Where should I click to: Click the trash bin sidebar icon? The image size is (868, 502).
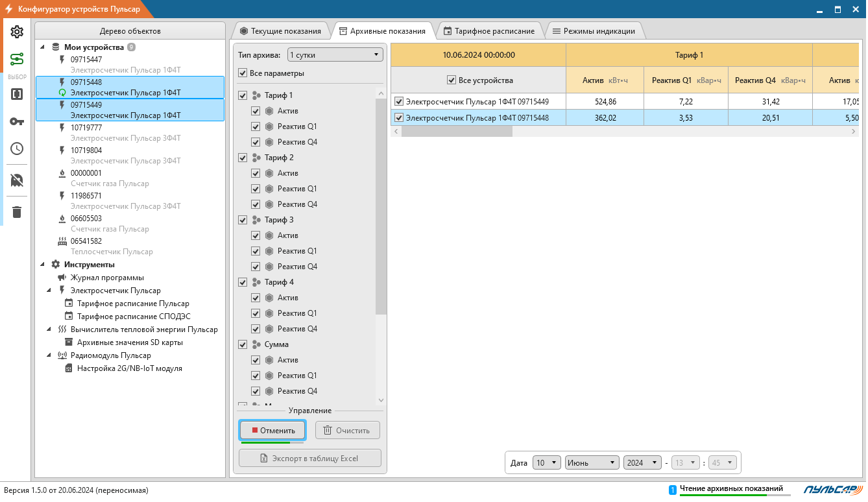(17, 212)
